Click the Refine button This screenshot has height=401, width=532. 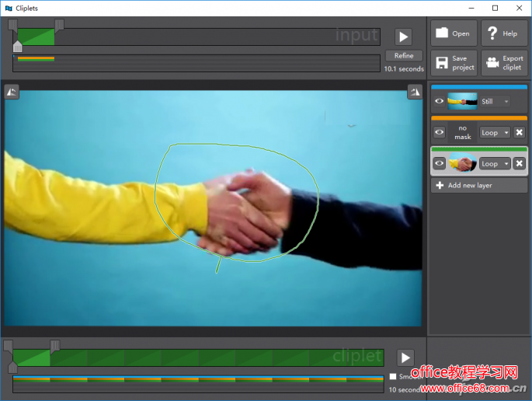404,56
